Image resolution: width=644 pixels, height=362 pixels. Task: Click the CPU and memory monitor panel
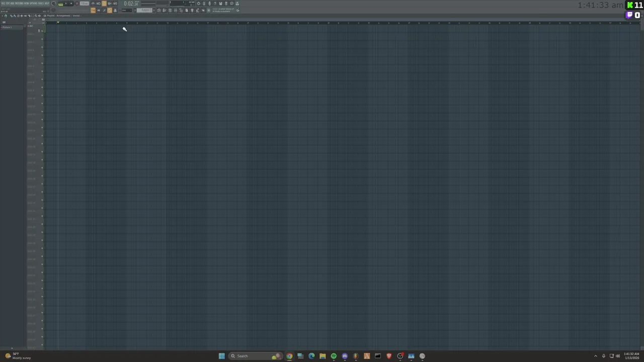[182, 4]
